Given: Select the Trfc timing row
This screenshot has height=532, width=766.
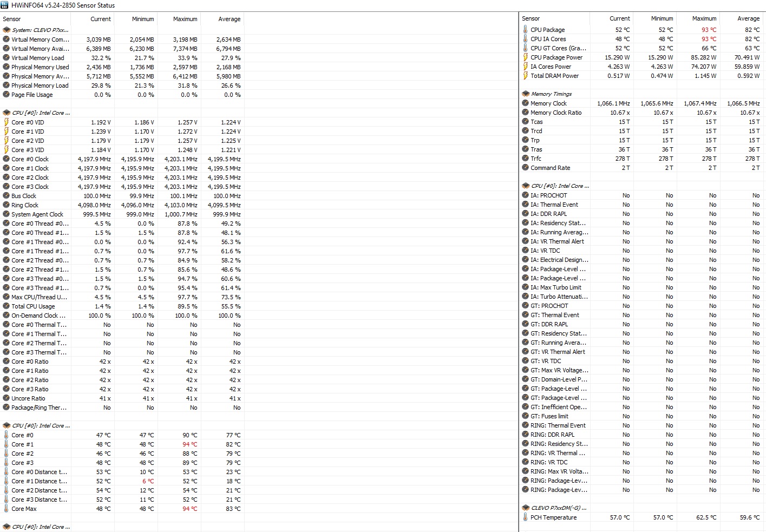Looking at the screenshot, I should pos(642,158).
